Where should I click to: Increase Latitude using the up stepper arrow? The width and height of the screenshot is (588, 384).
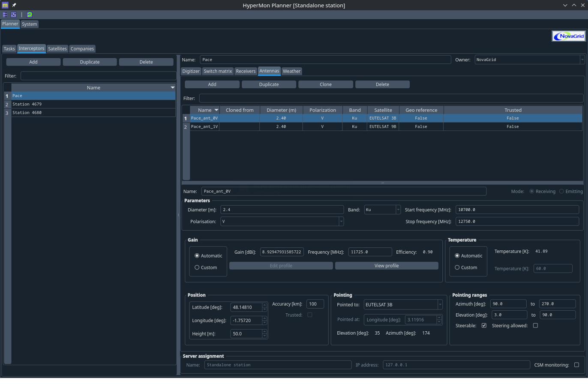click(264, 305)
